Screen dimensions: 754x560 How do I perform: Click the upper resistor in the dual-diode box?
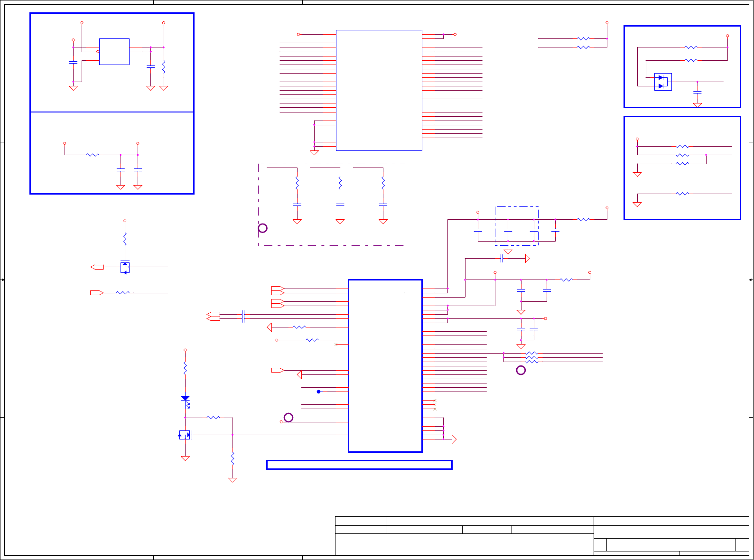(692, 47)
